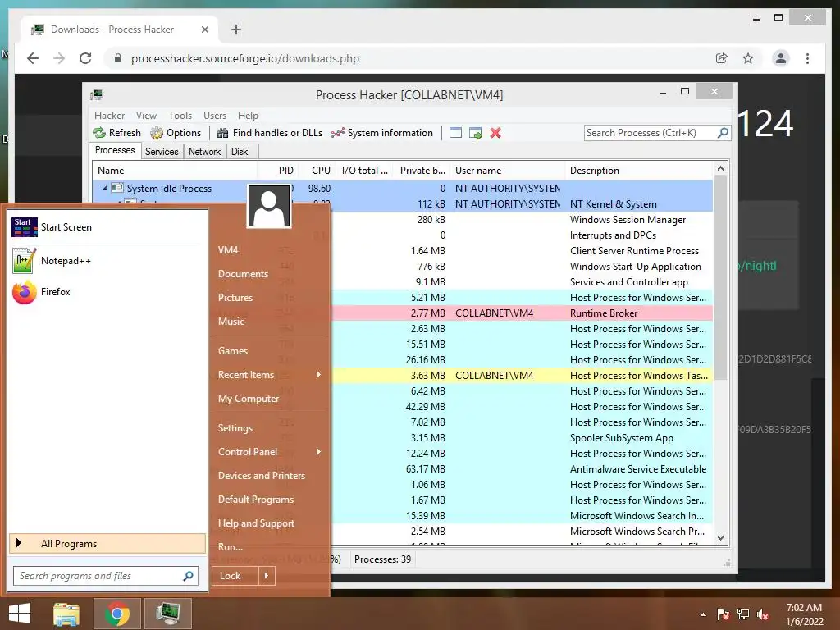Open Start Screen from the start menu
Screen dimensions: 840x630
pyautogui.click(x=106, y=227)
